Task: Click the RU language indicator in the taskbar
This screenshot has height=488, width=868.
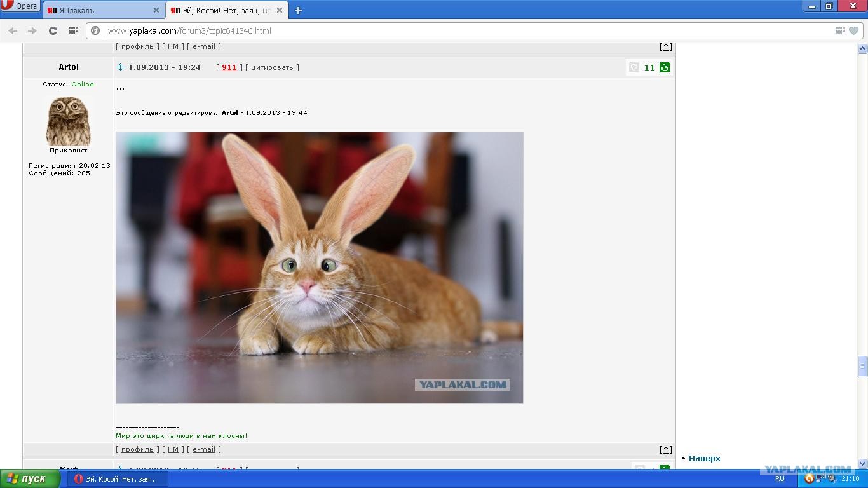Action: click(779, 479)
